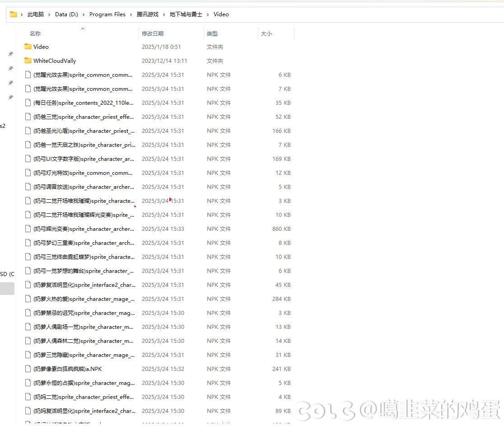Jump to Program Files in the breadcrumb

tap(107, 14)
